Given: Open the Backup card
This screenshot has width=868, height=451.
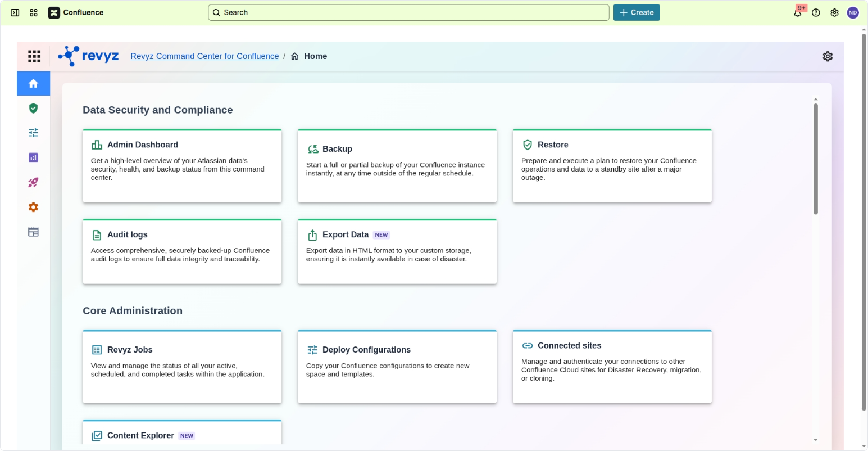Looking at the screenshot, I should [397, 165].
